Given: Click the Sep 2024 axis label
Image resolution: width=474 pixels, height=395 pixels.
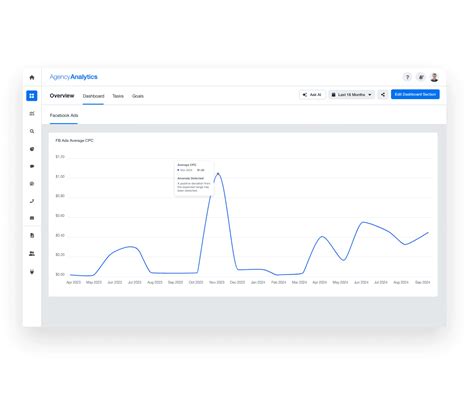Looking at the screenshot, I should coord(422,282).
